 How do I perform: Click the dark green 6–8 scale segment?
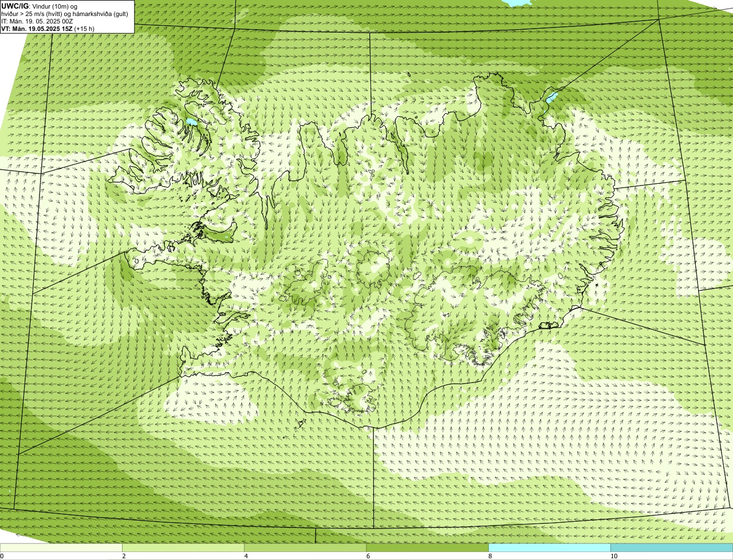(x=427, y=547)
